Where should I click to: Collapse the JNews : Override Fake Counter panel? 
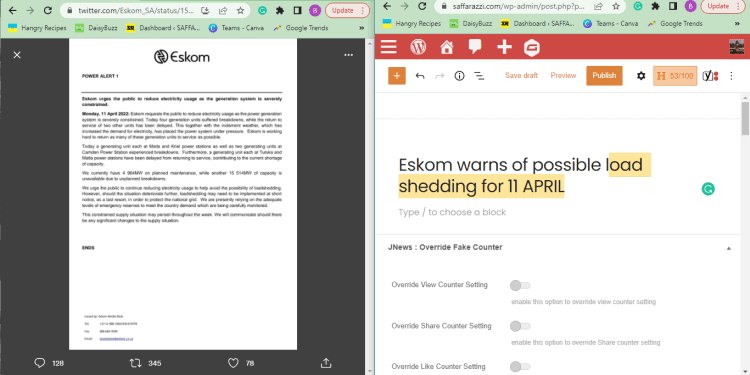pos(728,248)
